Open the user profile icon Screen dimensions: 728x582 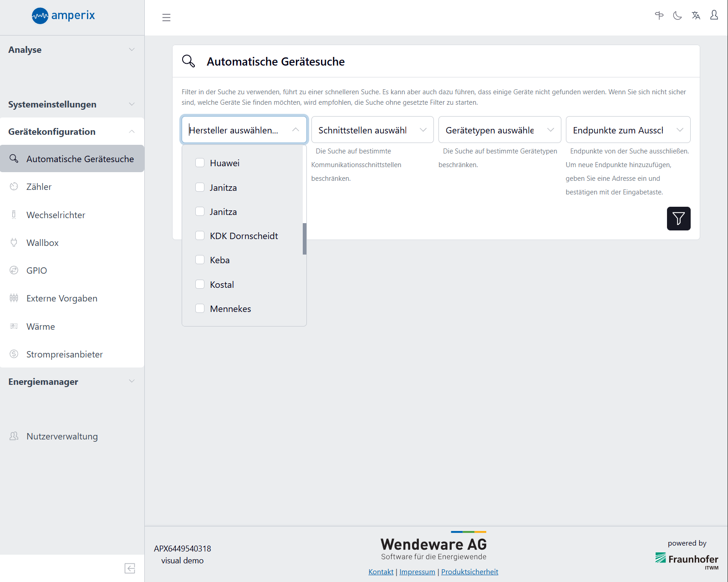[x=714, y=15]
